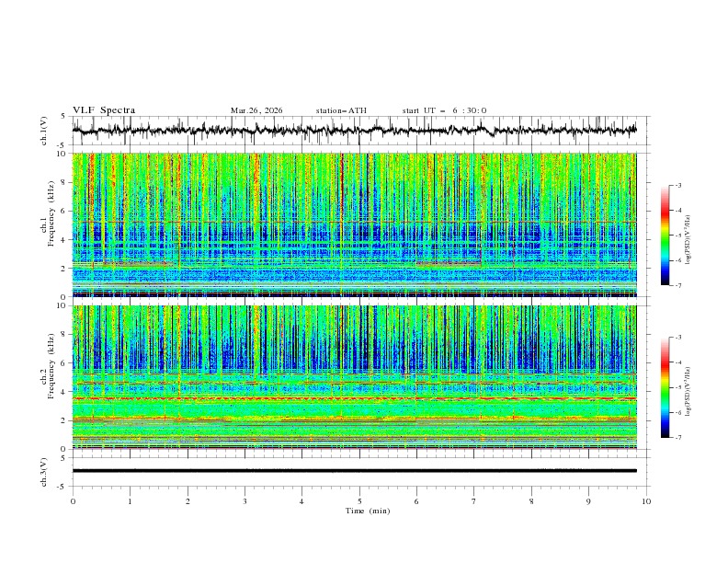
Task: Select the ch.1 "Frequency (kHz)" axis label
Action: (51, 212)
